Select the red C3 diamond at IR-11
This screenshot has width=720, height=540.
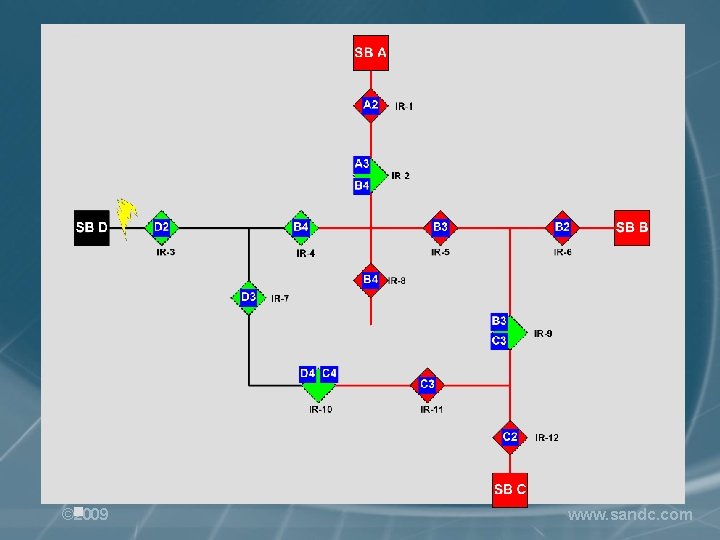coord(428,385)
